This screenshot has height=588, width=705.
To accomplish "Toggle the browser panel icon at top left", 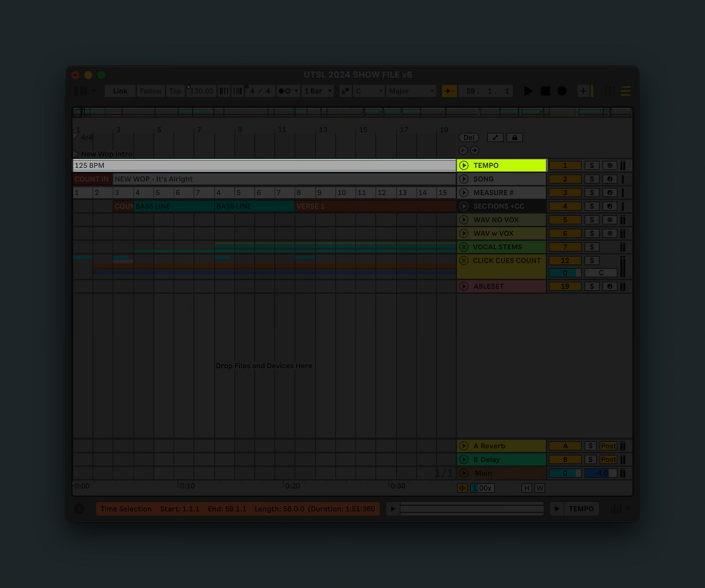I will pos(81,91).
